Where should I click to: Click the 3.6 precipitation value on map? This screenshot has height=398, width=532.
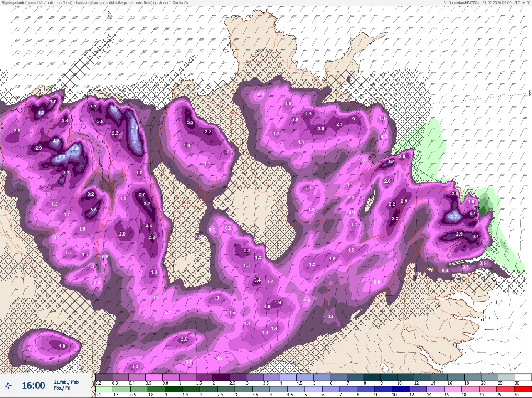click(x=94, y=210)
